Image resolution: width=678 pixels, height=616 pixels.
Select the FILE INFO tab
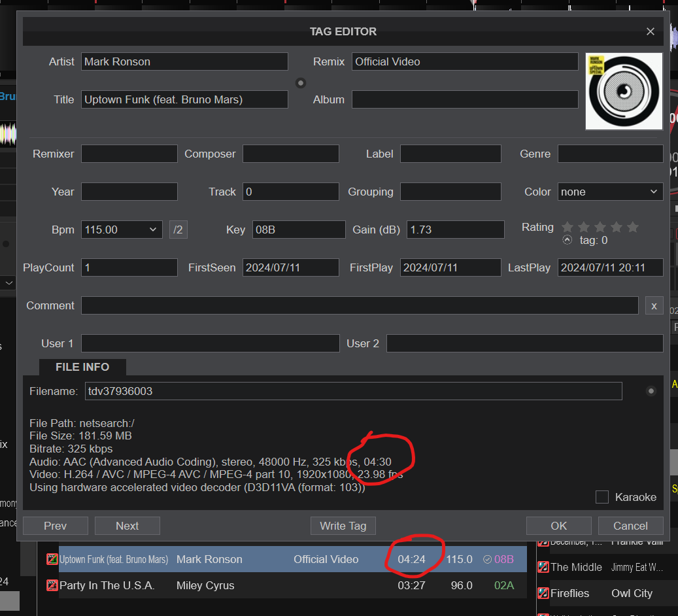tap(82, 367)
